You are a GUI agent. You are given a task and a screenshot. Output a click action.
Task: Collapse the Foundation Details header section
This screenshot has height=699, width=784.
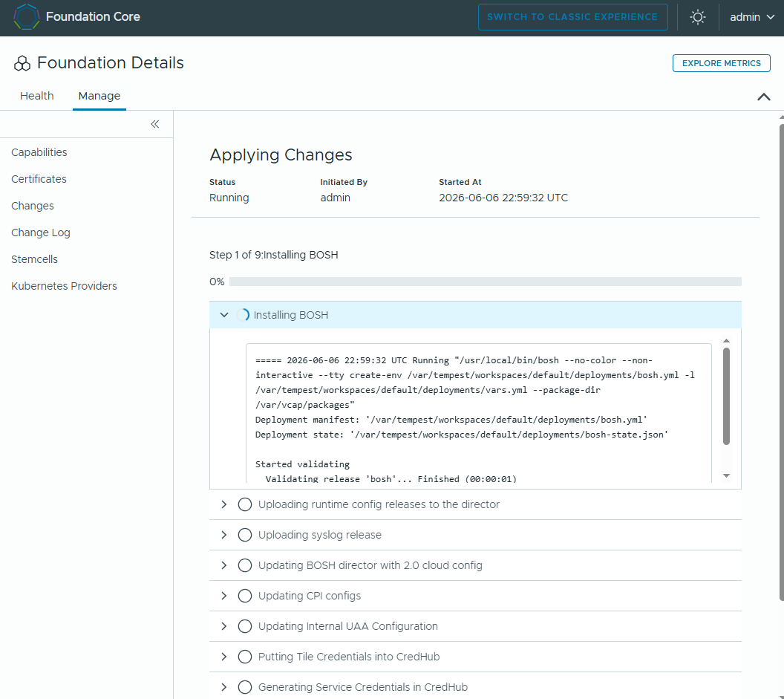coord(763,97)
